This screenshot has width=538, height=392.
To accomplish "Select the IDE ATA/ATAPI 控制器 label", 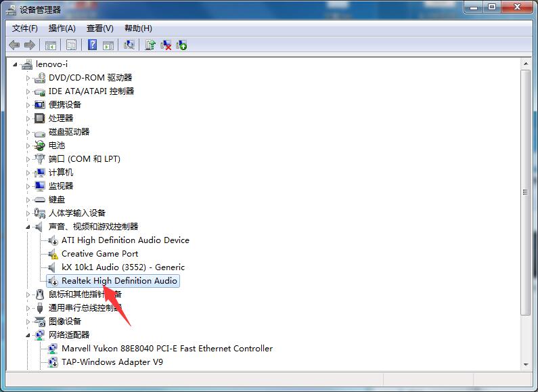I will [x=91, y=91].
